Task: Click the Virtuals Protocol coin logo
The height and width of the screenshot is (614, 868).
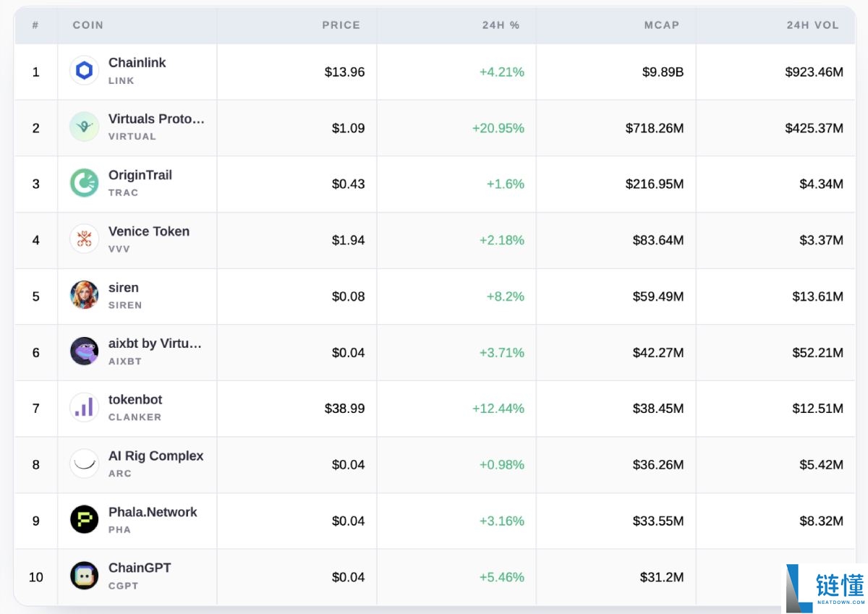Action: tap(84, 127)
